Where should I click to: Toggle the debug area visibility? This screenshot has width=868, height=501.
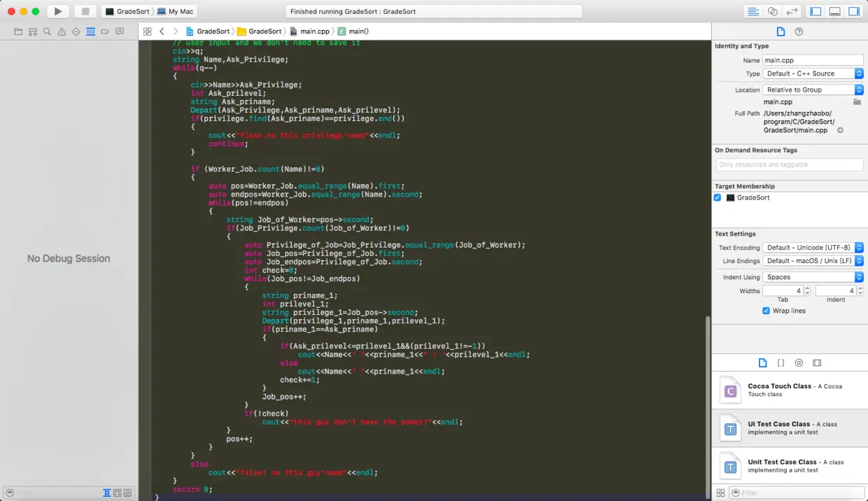[x=834, y=11]
